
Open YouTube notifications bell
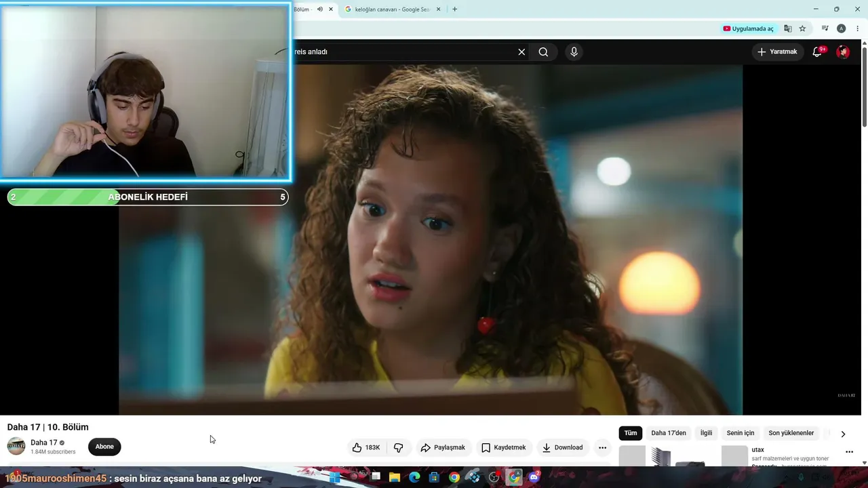[x=818, y=52]
